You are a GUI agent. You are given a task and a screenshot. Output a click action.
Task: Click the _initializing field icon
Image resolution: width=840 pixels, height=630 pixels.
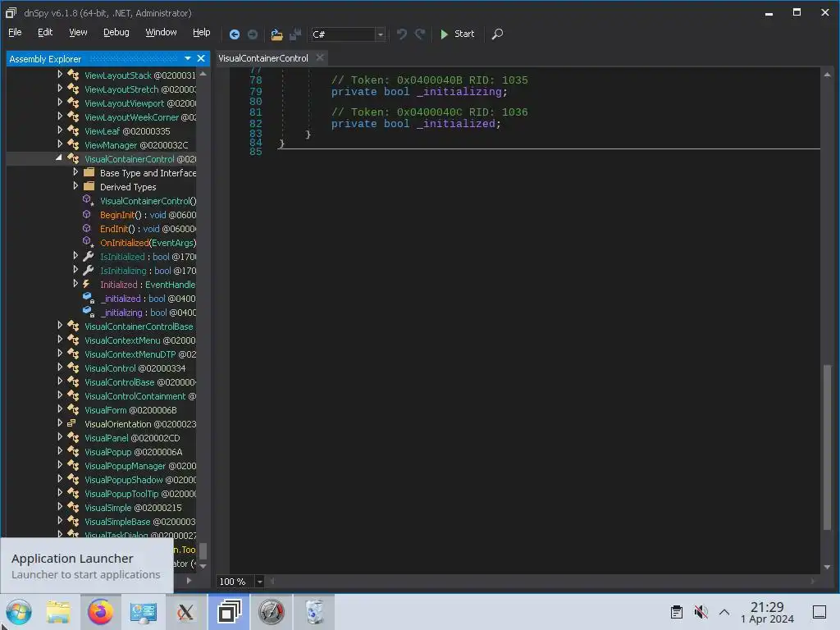[x=89, y=312]
